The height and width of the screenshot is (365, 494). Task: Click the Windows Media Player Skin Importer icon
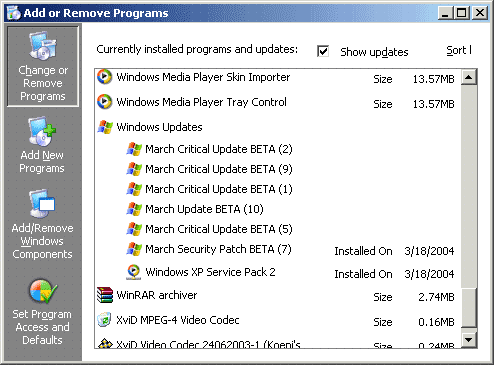tap(104, 77)
